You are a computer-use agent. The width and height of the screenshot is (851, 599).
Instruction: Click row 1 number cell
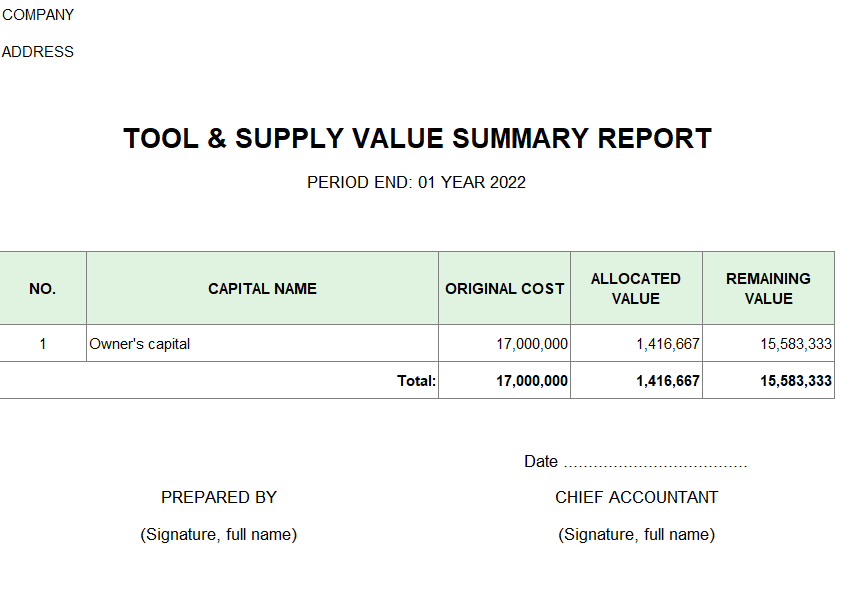point(43,344)
